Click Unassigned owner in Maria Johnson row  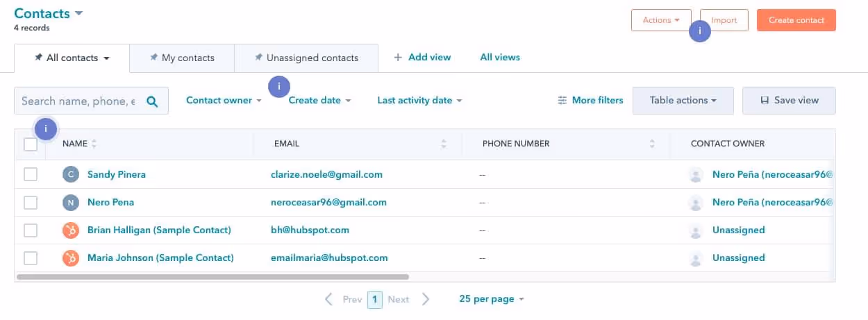pyautogui.click(x=738, y=258)
